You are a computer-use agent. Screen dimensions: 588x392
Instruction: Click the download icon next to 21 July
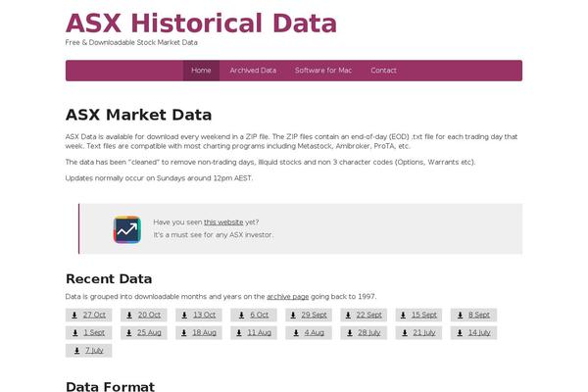pyautogui.click(x=405, y=333)
